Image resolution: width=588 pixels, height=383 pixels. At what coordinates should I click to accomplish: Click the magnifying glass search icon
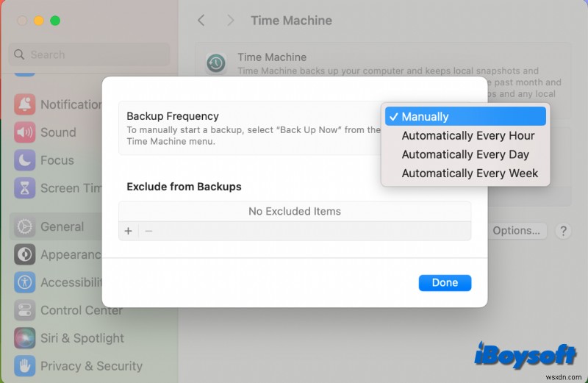coord(19,54)
